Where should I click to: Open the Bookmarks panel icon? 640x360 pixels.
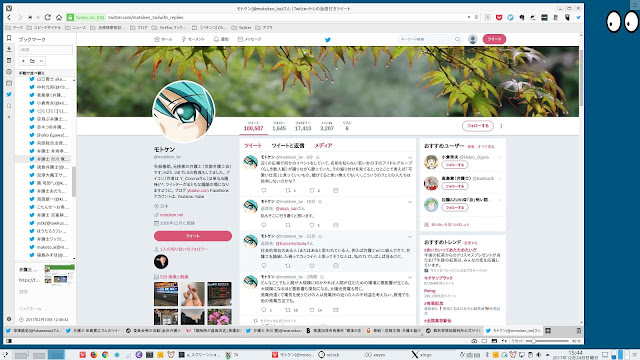pos(9,38)
